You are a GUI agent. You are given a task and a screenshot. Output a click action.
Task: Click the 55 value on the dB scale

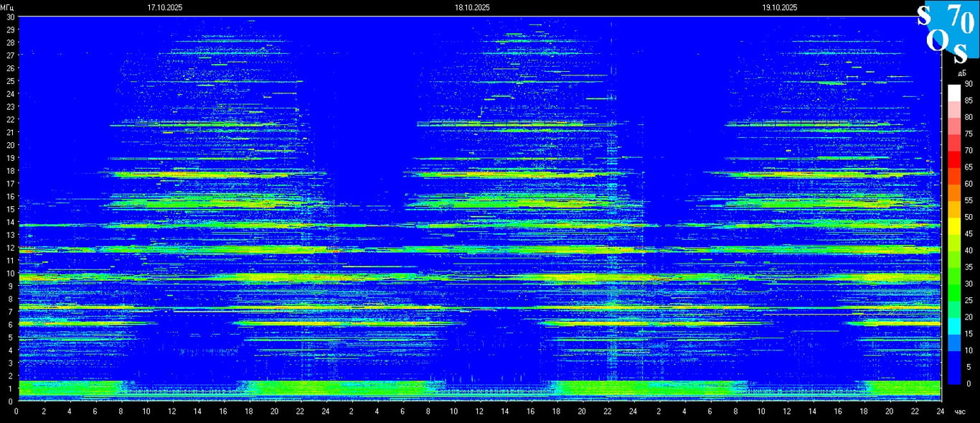[968, 200]
